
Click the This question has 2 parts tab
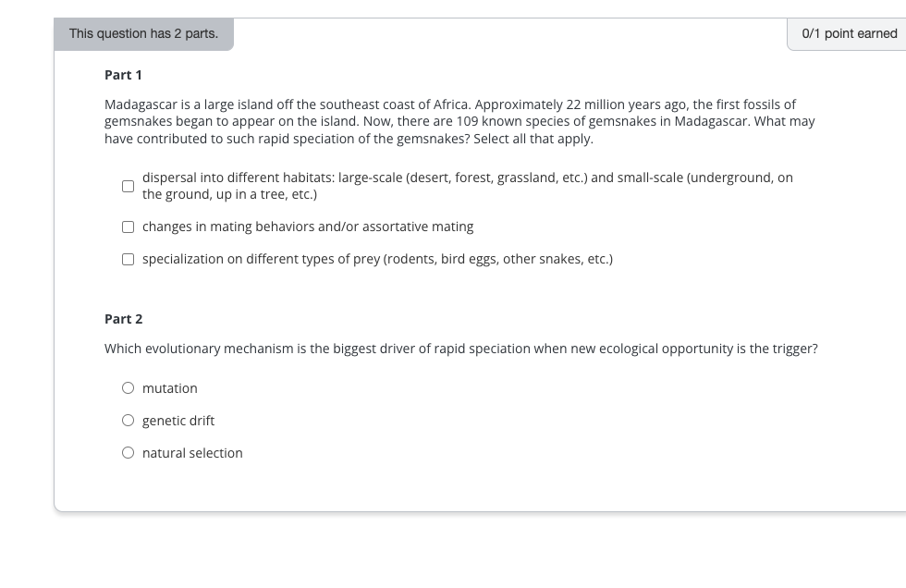coord(143,32)
